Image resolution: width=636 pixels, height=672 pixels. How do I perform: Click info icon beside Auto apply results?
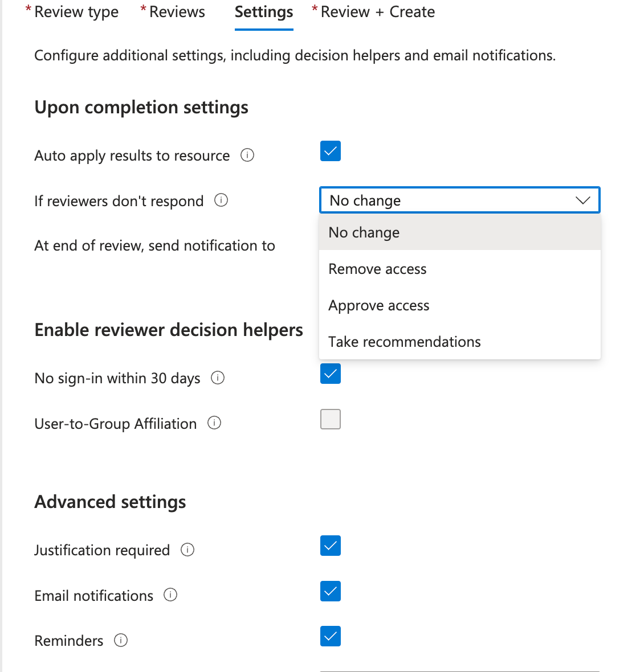point(247,155)
